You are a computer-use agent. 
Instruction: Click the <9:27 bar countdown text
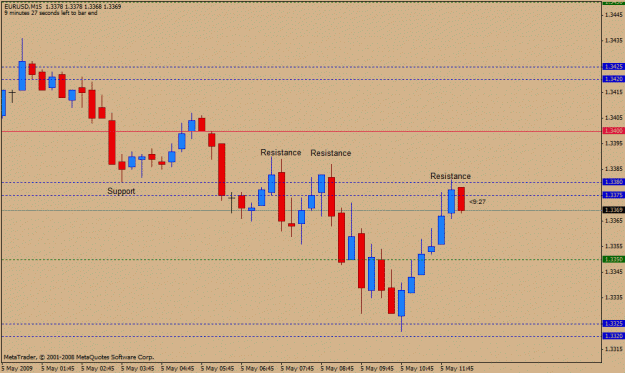point(478,202)
